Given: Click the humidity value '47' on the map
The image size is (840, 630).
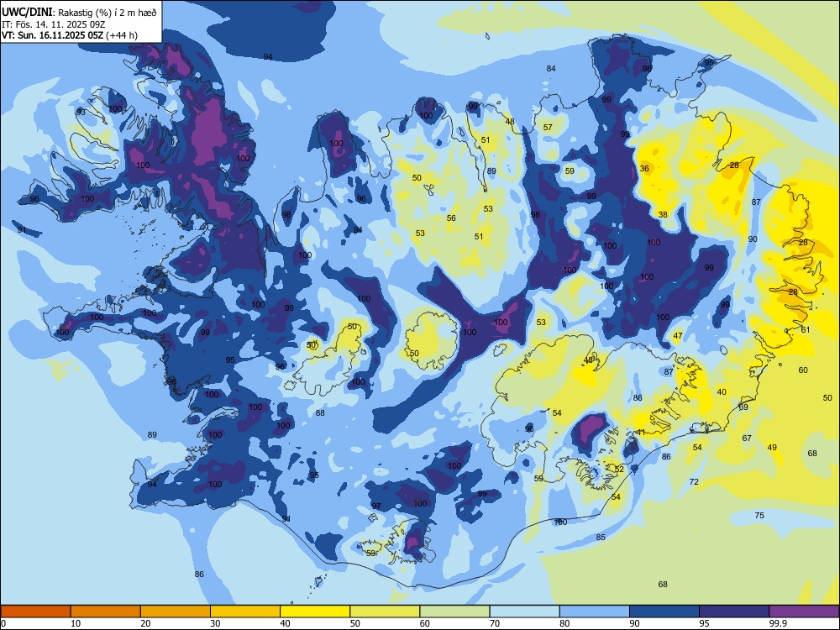Looking at the screenshot, I should tap(678, 336).
